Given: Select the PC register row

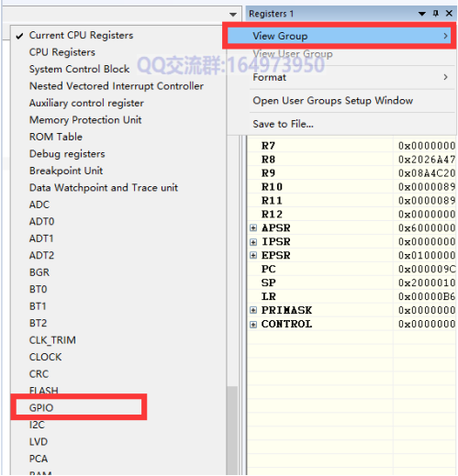Looking at the screenshot, I should click(352, 269).
